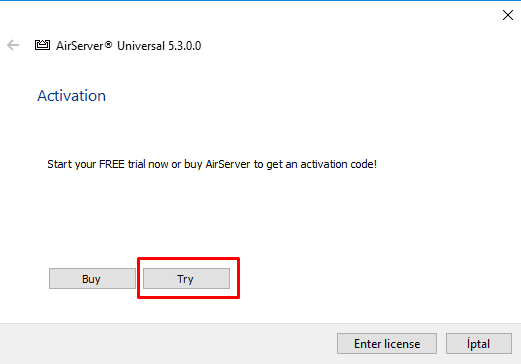The width and height of the screenshot is (521, 364).
Task: Click the word buy in the message sentence
Action: [x=193, y=165]
